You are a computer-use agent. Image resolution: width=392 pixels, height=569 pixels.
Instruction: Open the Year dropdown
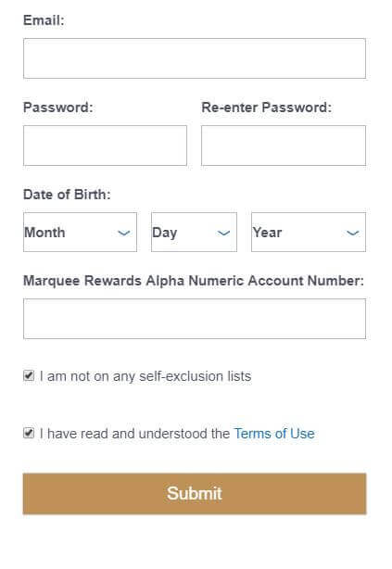[x=309, y=233]
